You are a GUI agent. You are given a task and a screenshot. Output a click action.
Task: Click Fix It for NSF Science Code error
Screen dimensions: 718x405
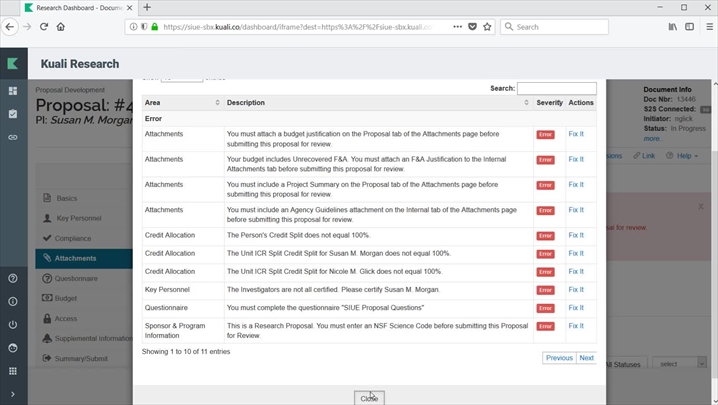576,326
